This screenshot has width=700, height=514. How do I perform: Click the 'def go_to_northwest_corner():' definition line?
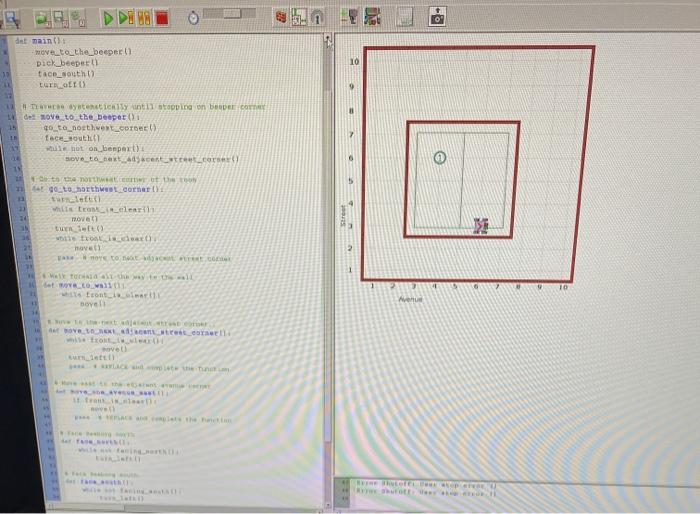[x=98, y=189]
